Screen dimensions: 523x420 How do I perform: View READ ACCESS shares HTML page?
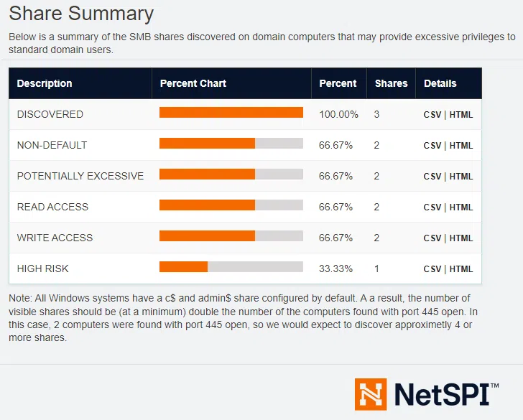[461, 207]
